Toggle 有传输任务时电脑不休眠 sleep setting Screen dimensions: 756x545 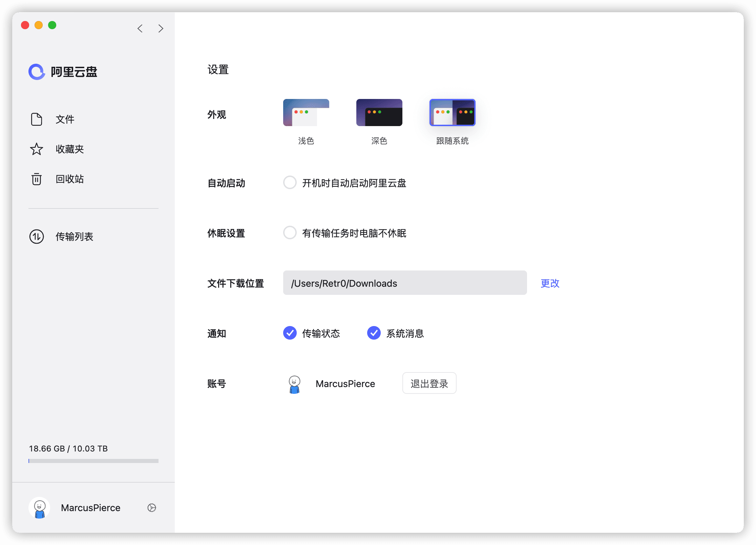289,233
